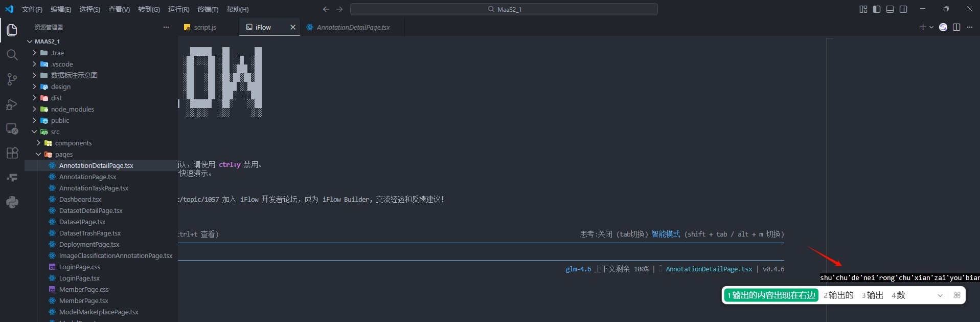Expand IME candidate list dropdown arrow
Viewport: 980px width, 322px height.
pyautogui.click(x=940, y=295)
